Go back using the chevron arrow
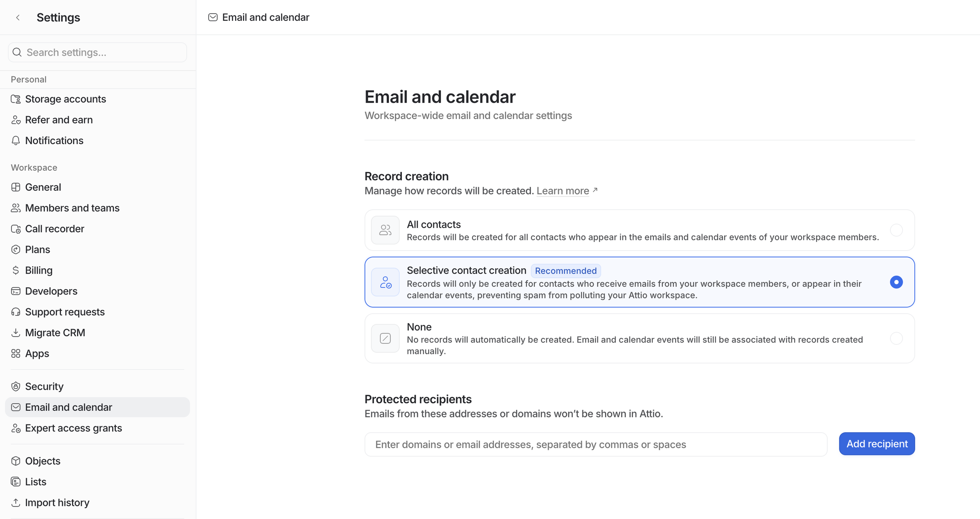The image size is (980, 519). point(18,17)
